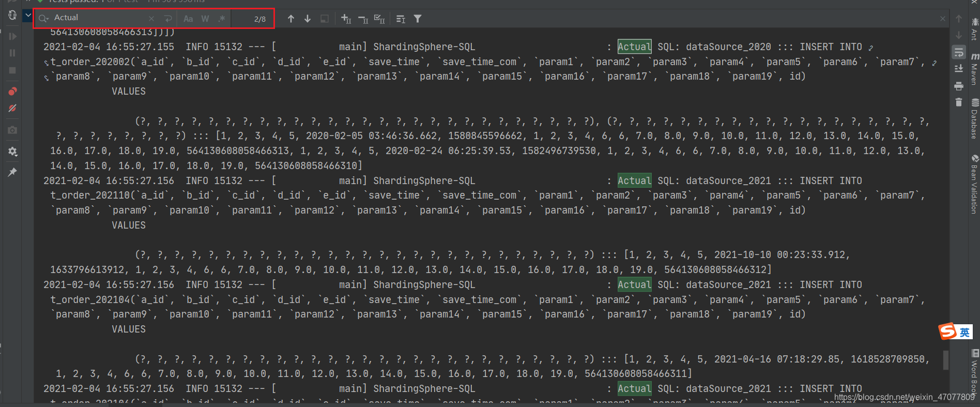Click "dataSource_2020" in first SQL line
Viewport: 980px width, 407px height.
[x=728, y=47]
